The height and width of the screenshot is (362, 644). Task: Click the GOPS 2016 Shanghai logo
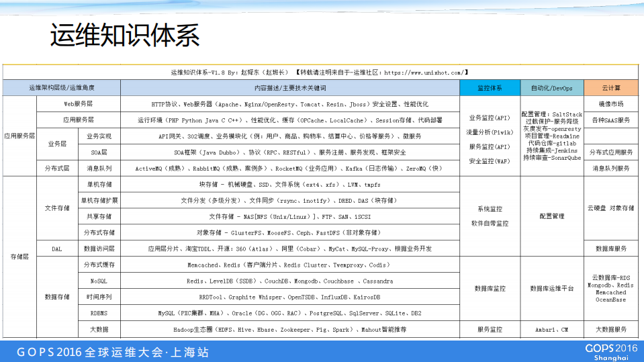(x=611, y=352)
